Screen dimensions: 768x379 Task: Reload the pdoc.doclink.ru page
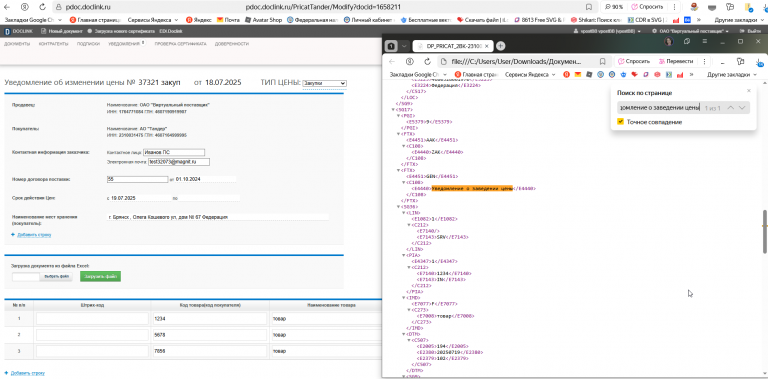point(43,7)
